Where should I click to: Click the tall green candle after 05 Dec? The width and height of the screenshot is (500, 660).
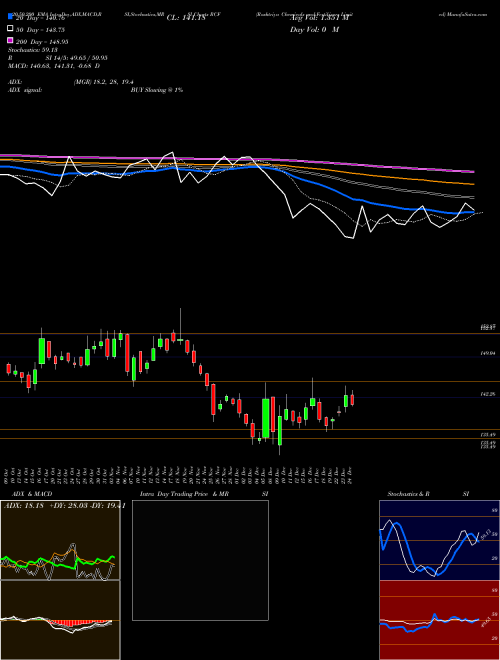[x=266, y=418]
